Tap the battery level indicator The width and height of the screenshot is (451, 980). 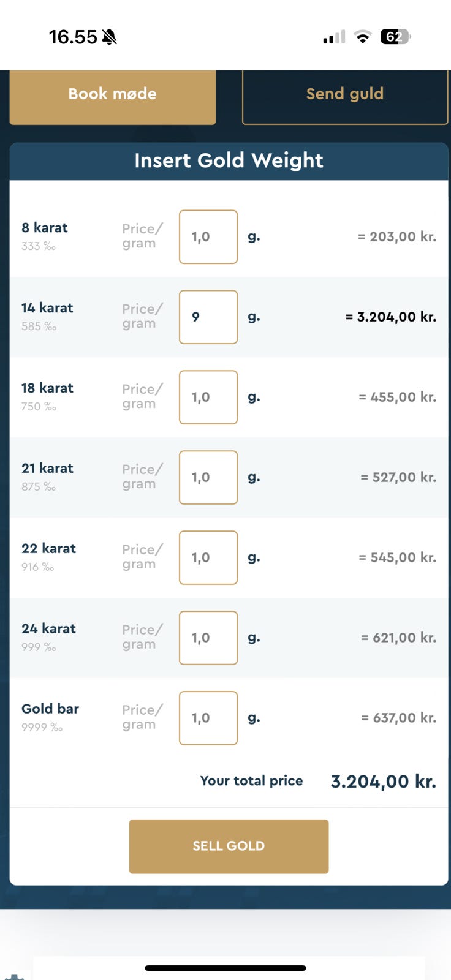coord(395,37)
